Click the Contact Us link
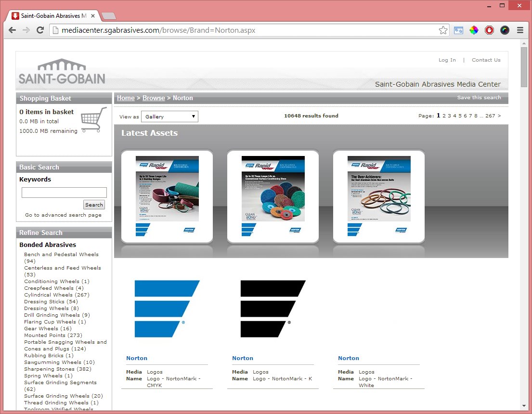The height and width of the screenshot is (414, 532). pos(486,60)
